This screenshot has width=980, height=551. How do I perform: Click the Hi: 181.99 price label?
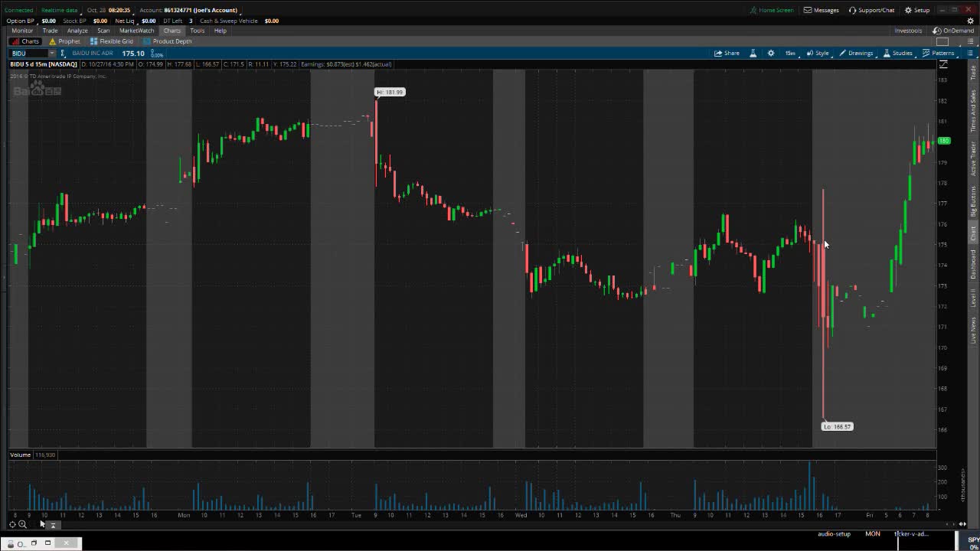click(x=390, y=92)
